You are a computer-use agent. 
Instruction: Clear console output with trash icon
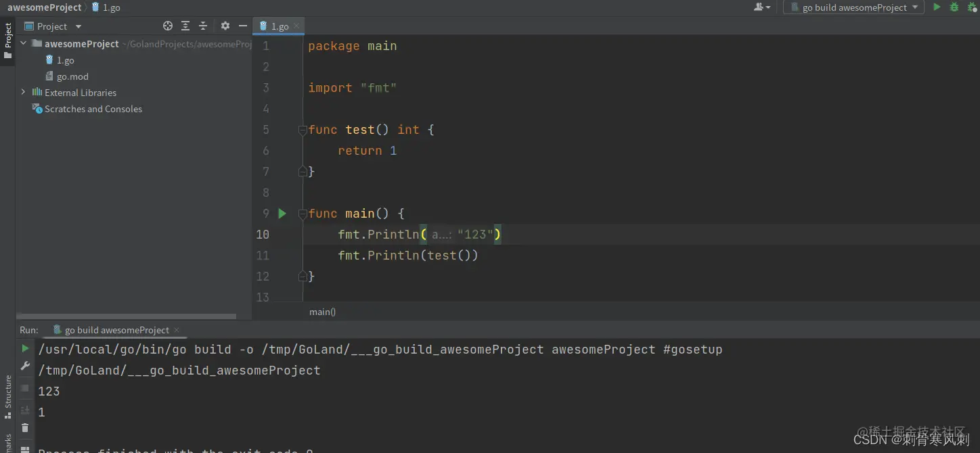pos(25,427)
